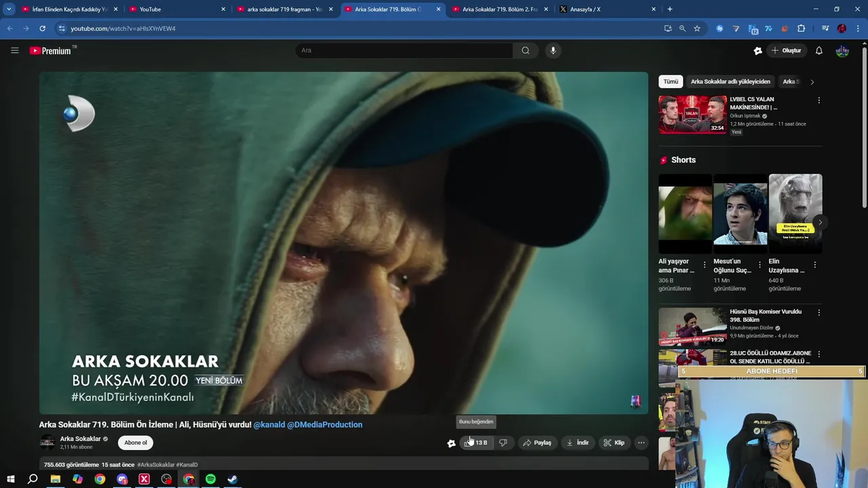Image resolution: width=868 pixels, height=488 pixels.
Task: Subscribe with the Abone ol button
Action: coord(135,443)
